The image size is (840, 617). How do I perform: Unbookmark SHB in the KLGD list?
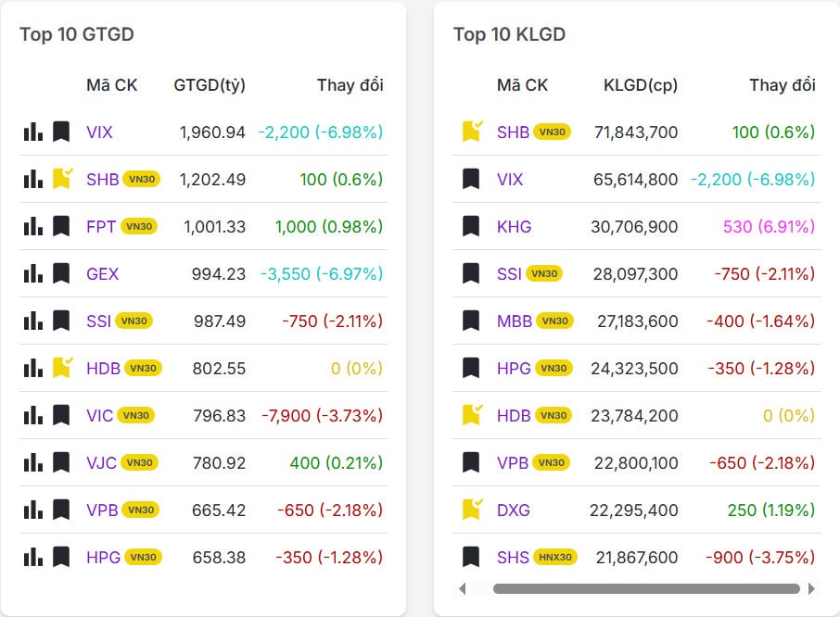click(x=469, y=132)
